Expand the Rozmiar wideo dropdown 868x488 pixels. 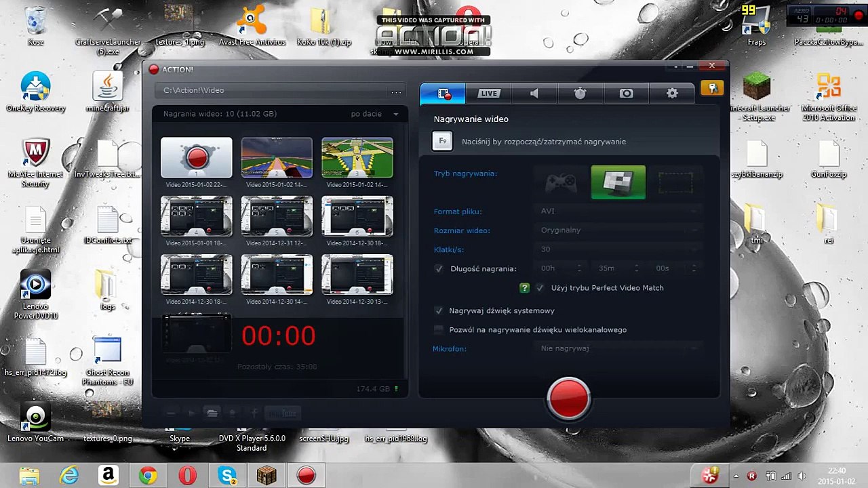click(618, 230)
